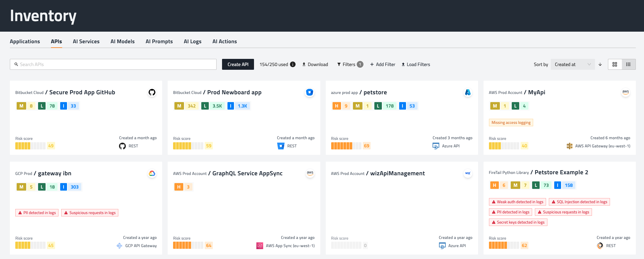Focus the Search APIs input field
This screenshot has height=259, width=644.
(x=113, y=64)
